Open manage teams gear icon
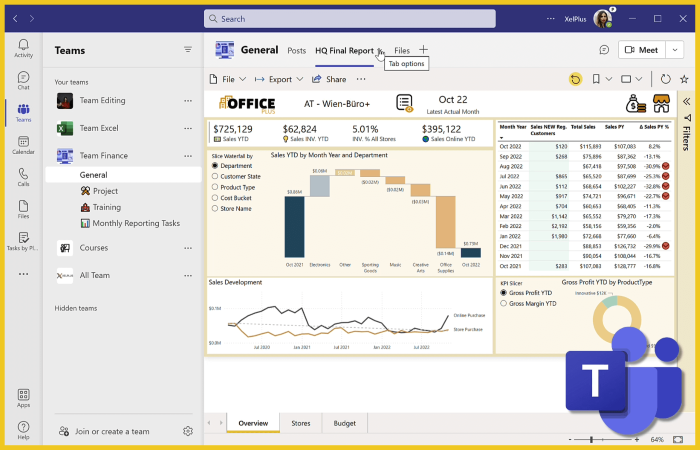This screenshot has height=450, width=700. (187, 431)
